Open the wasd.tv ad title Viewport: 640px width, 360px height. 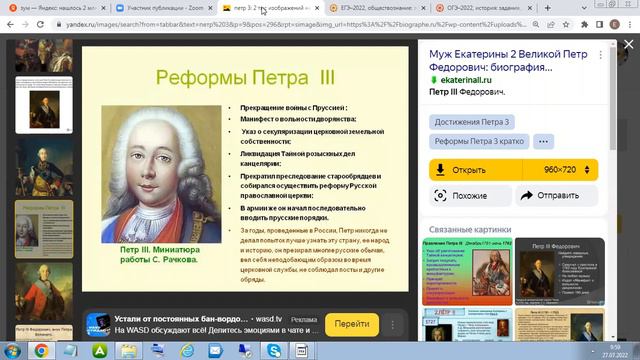pyautogui.click(x=198, y=319)
